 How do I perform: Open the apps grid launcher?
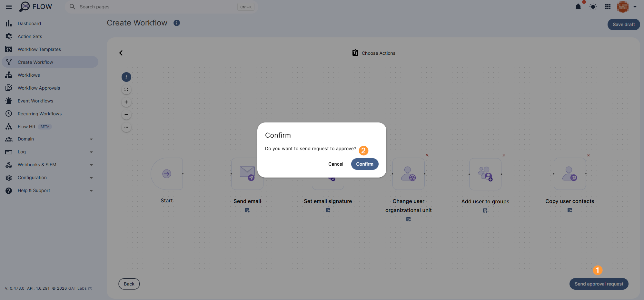pos(608,7)
